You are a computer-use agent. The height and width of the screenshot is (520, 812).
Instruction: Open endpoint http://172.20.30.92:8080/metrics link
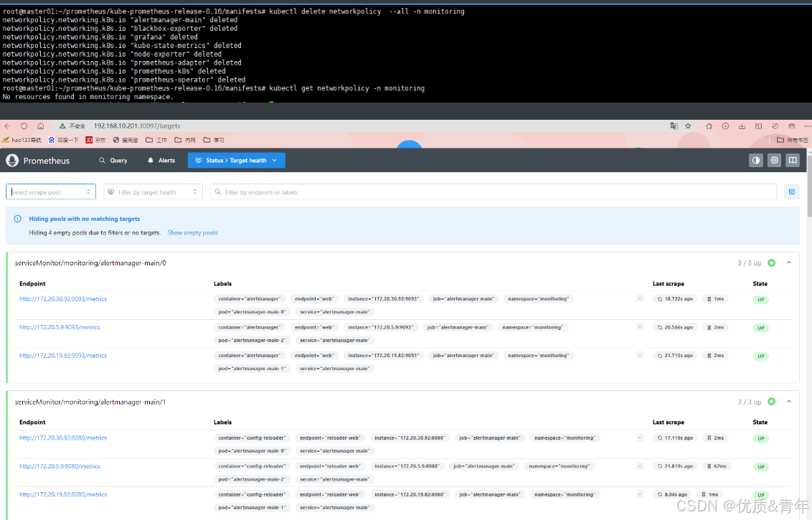click(x=63, y=438)
